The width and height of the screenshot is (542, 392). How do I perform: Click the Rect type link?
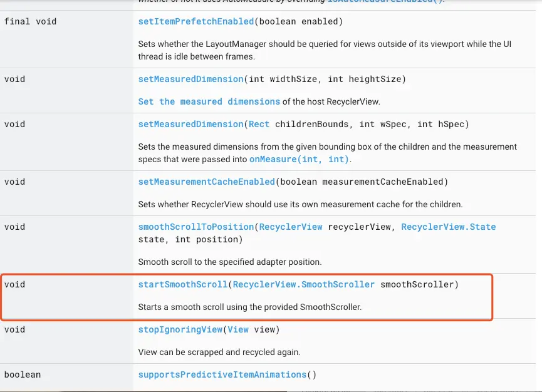pos(259,124)
